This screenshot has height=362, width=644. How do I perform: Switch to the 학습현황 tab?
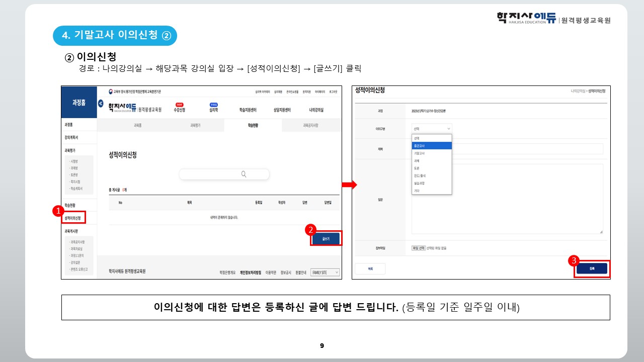[x=254, y=125]
